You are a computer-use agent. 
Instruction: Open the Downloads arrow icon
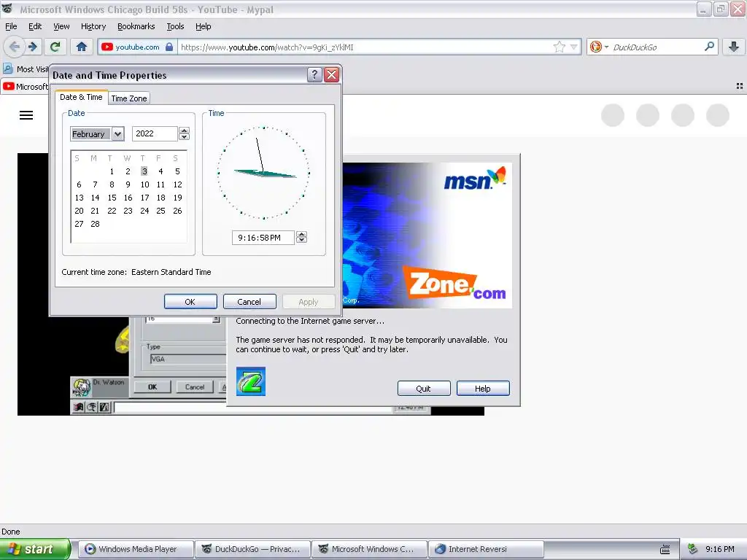(734, 47)
